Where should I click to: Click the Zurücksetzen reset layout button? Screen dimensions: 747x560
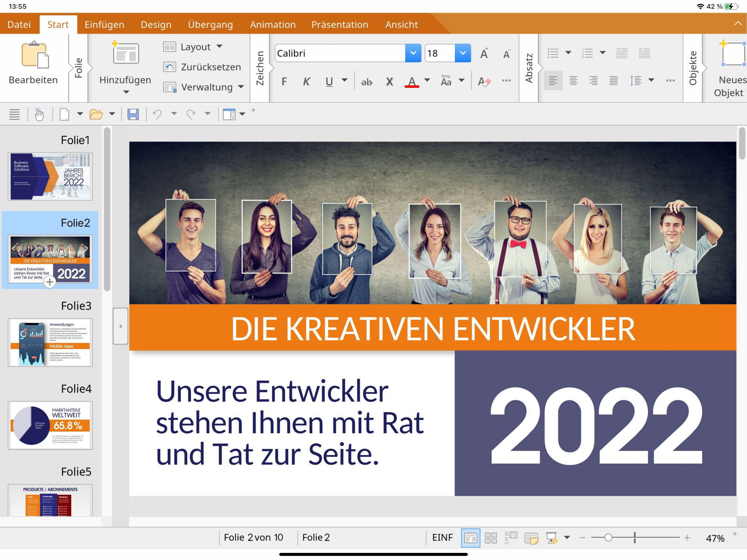pos(202,67)
